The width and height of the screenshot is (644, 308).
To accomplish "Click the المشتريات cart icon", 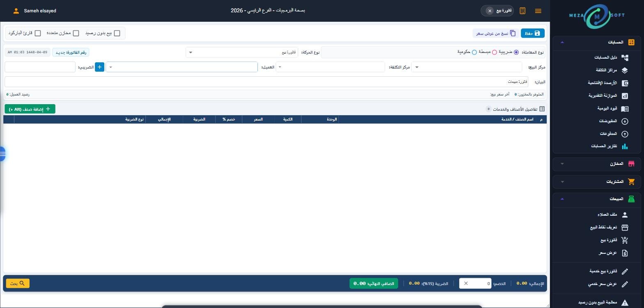I will coord(631,182).
